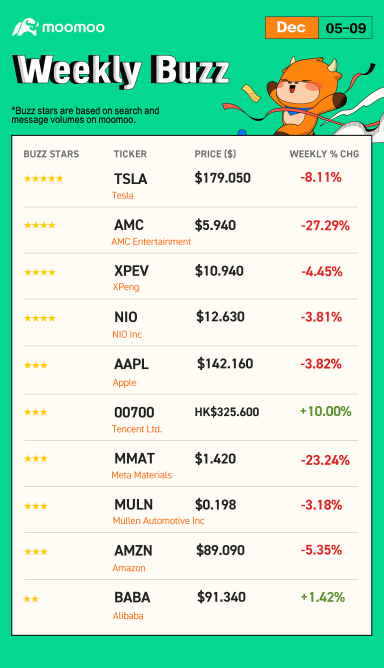This screenshot has height=668, width=384.
Task: Click the four-star rating beside AMC
Action: [x=40, y=225]
